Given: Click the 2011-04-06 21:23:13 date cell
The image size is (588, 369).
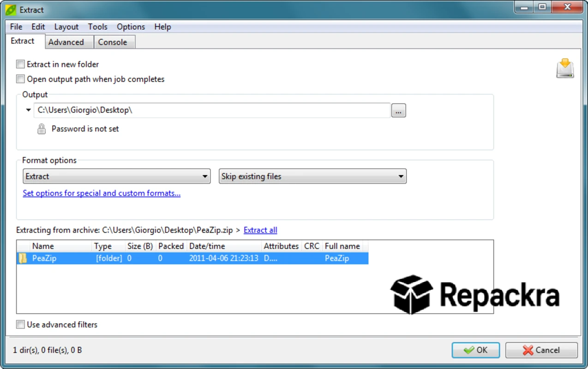Looking at the screenshot, I should (223, 258).
